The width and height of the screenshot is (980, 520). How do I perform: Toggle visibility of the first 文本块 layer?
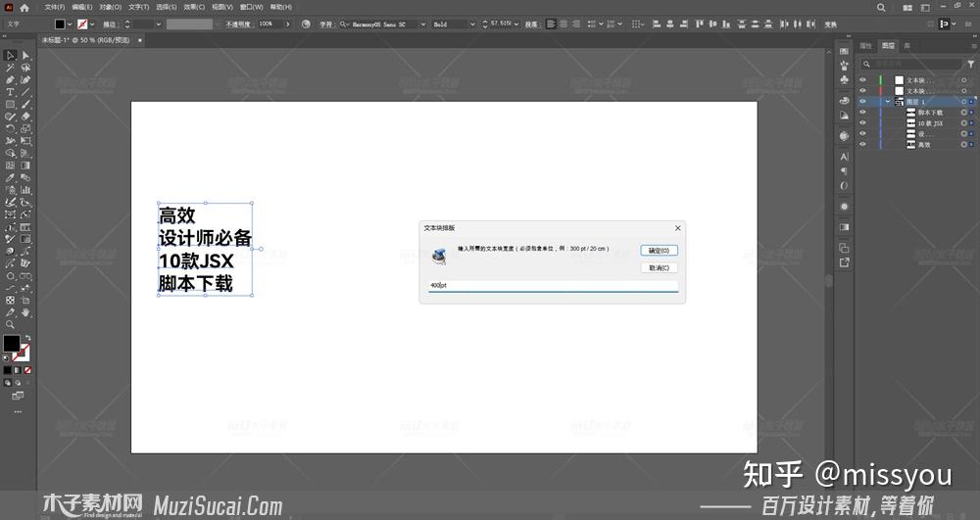pos(863,80)
